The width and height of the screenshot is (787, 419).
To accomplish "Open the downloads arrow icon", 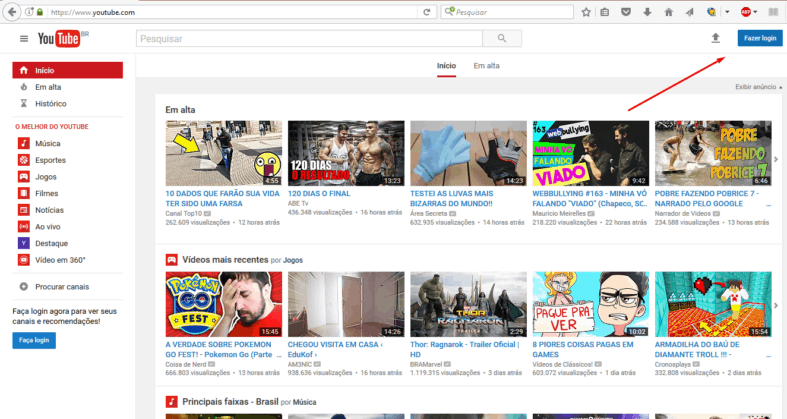I will 647,12.
